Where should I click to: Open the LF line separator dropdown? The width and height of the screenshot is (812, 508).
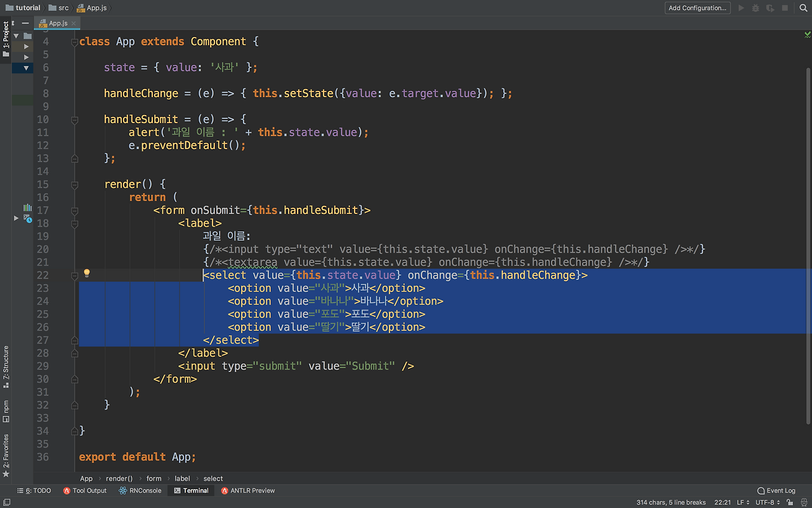tap(742, 502)
